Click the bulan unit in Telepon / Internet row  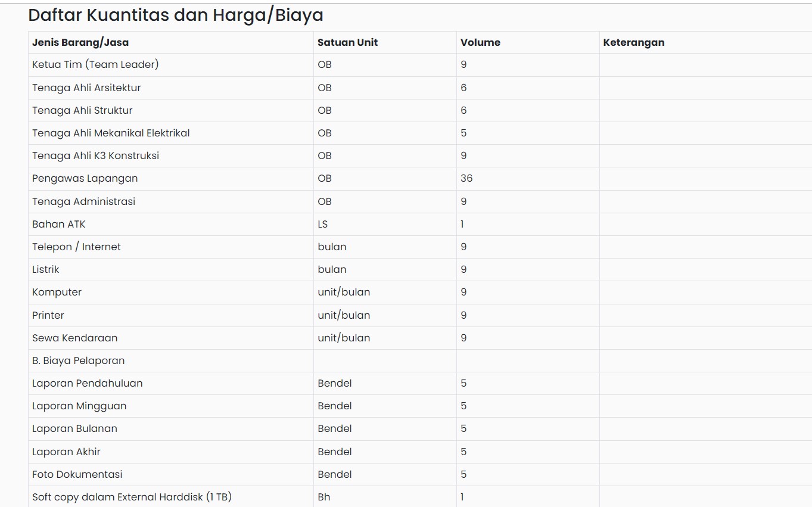tap(332, 247)
